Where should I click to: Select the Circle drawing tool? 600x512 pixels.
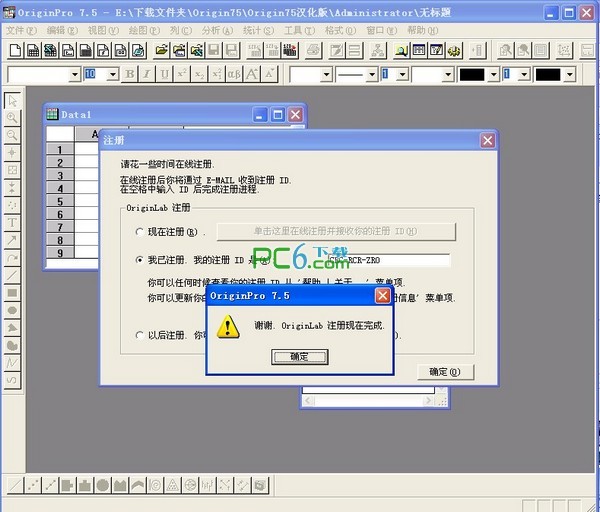(x=12, y=310)
